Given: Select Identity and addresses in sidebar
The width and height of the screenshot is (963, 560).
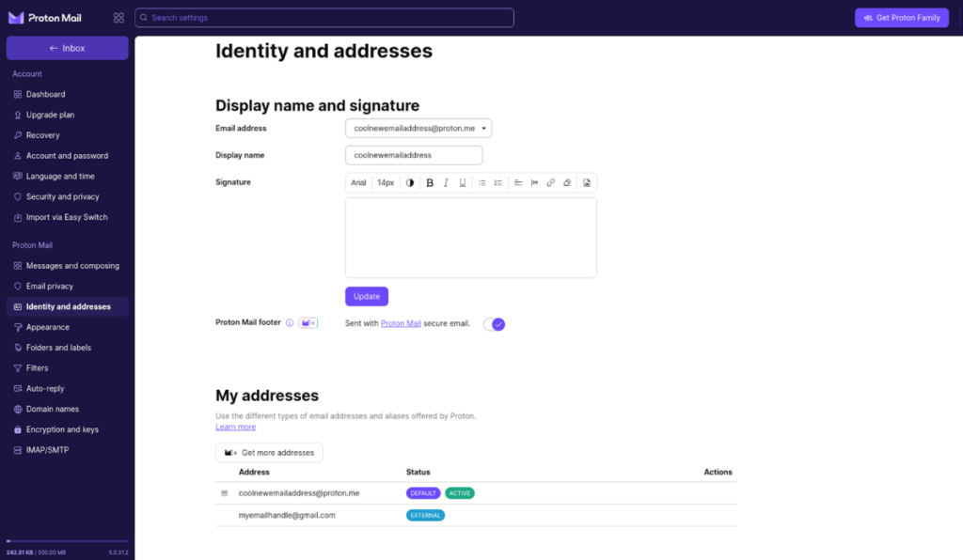Looking at the screenshot, I should [x=67, y=306].
